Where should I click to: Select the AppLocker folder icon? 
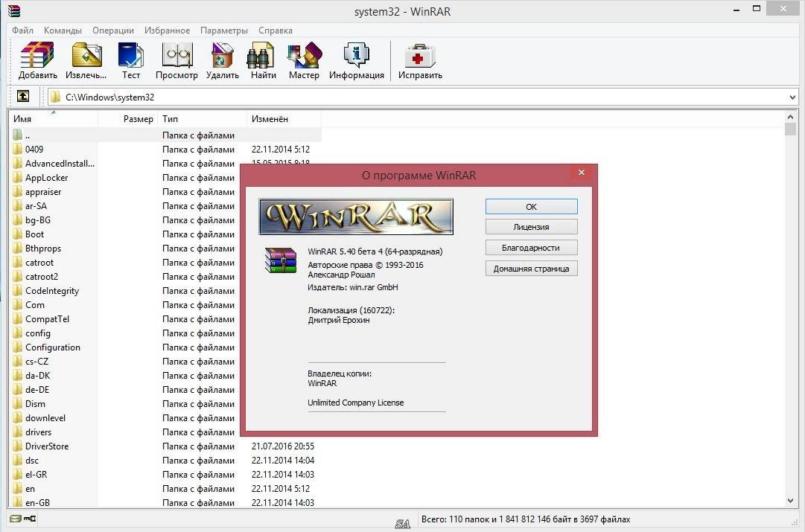tap(18, 178)
